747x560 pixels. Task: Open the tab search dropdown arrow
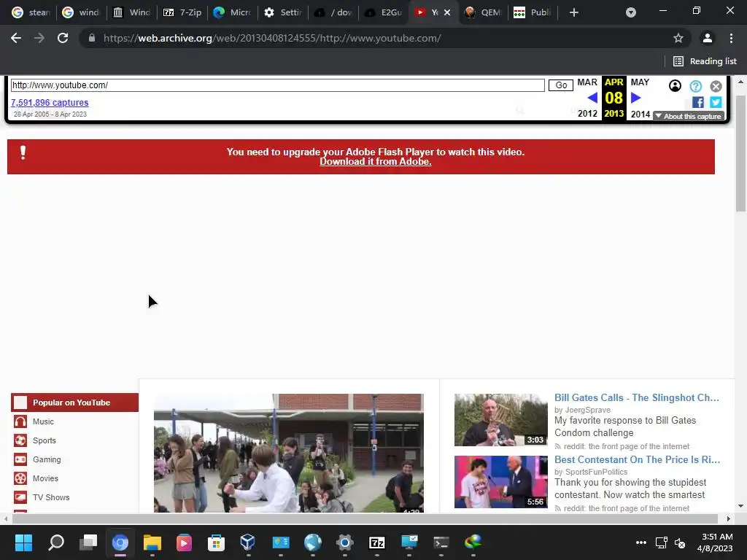pyautogui.click(x=631, y=12)
